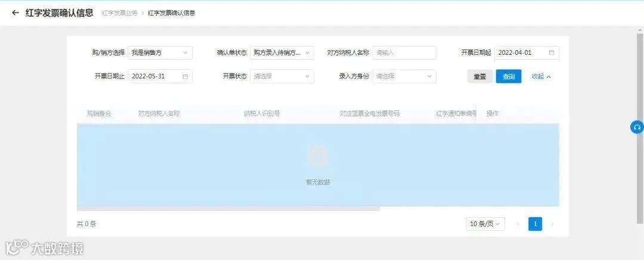The image size is (644, 260).
Task: Focus the 对方纳税人名称 input field
Action: click(x=404, y=52)
